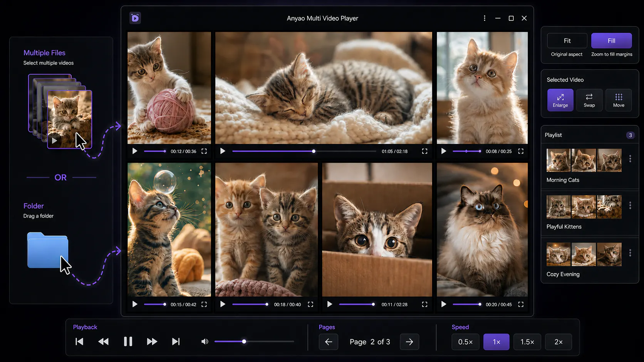Fullscreen the 00:08 / 00:25 video

click(521, 151)
